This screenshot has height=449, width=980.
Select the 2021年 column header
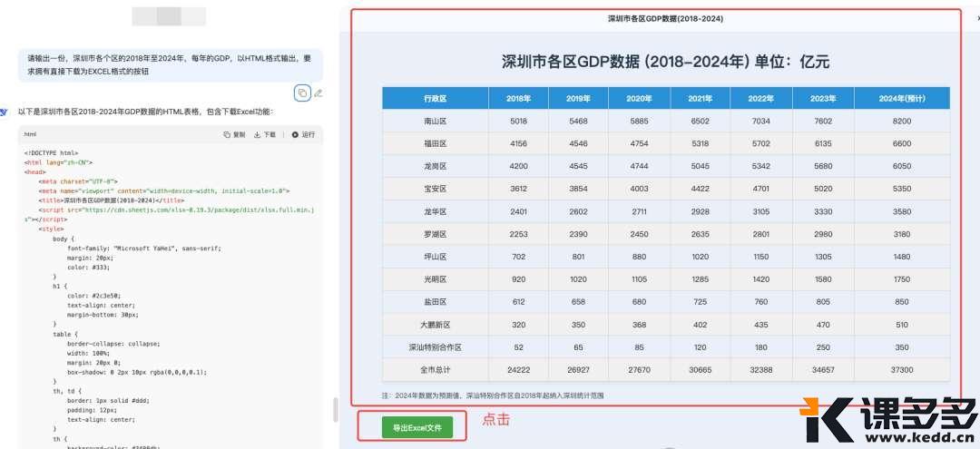point(700,99)
